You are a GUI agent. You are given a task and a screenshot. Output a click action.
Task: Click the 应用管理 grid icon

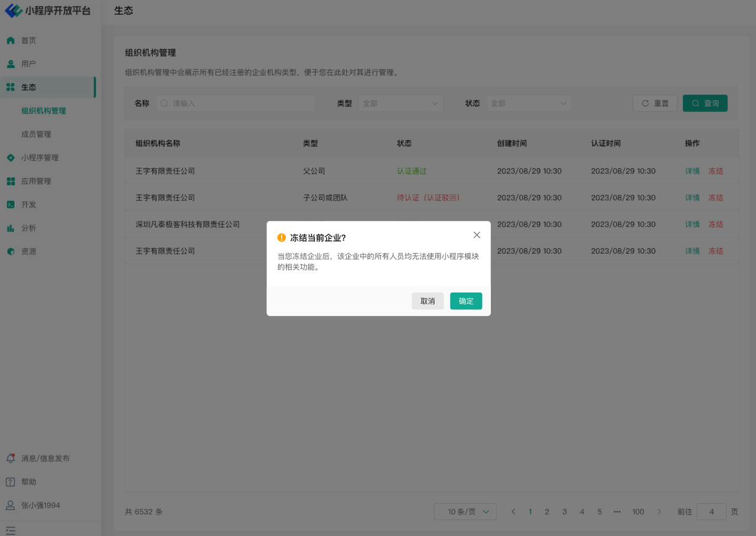point(11,181)
